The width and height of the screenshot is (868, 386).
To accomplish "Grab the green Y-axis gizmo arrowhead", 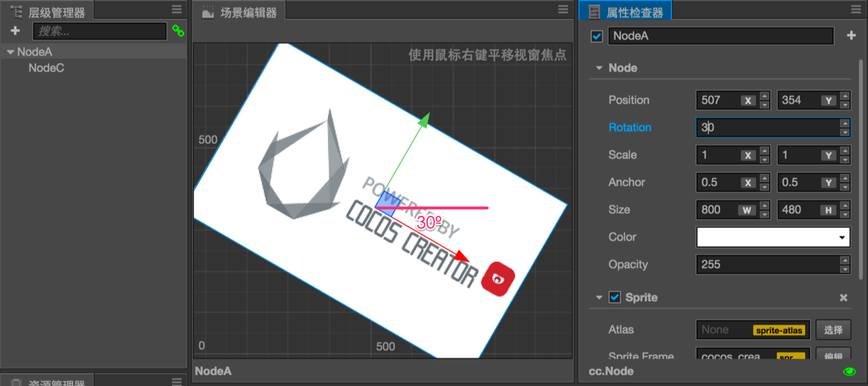I will click(x=424, y=120).
